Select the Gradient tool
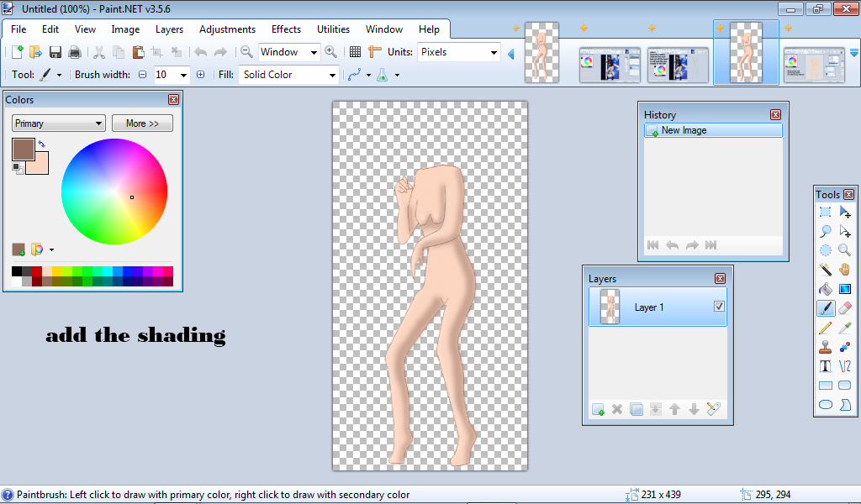This screenshot has width=861, height=504. tap(845, 289)
